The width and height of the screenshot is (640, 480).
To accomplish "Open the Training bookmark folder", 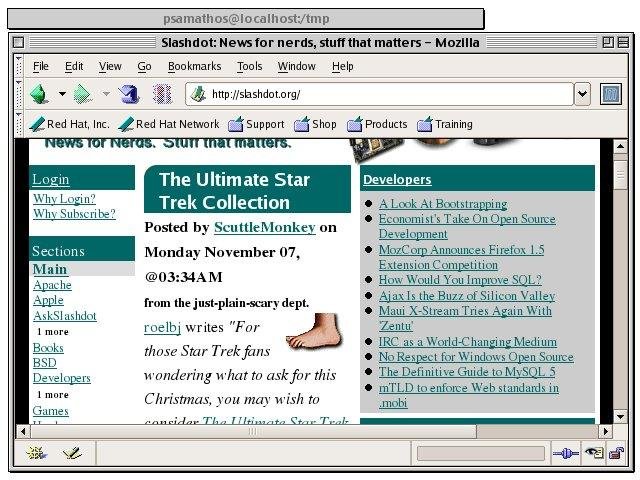I will [444, 124].
